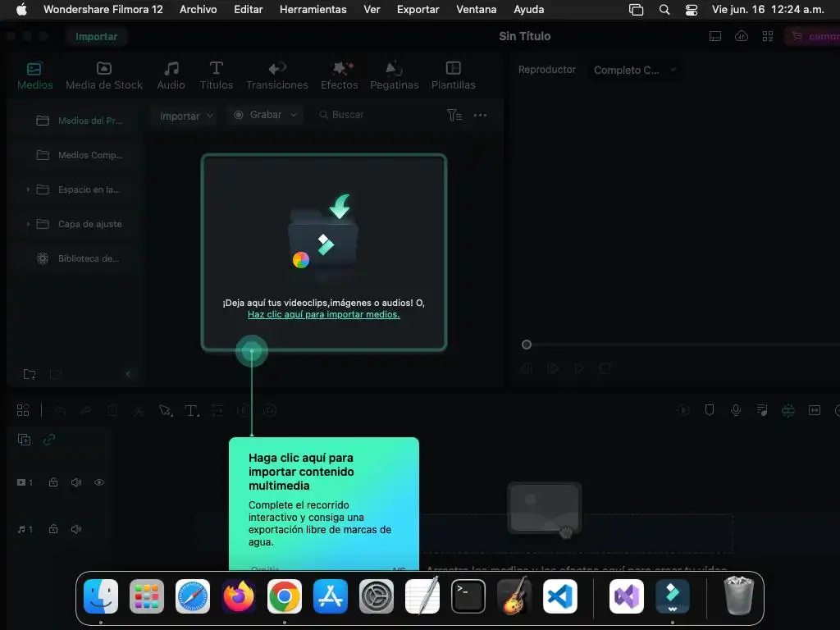This screenshot has height=630, width=840.
Task: Launch Google Chrome from the Dock
Action: (x=285, y=596)
